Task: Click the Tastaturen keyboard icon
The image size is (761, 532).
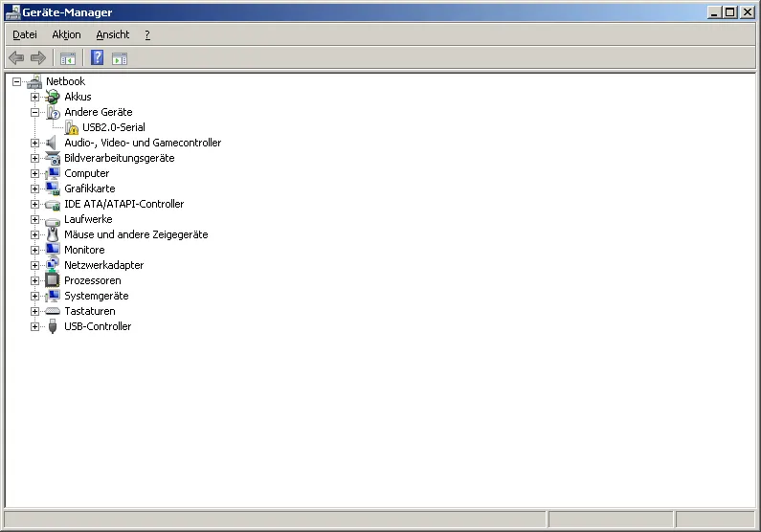Action: [x=53, y=311]
